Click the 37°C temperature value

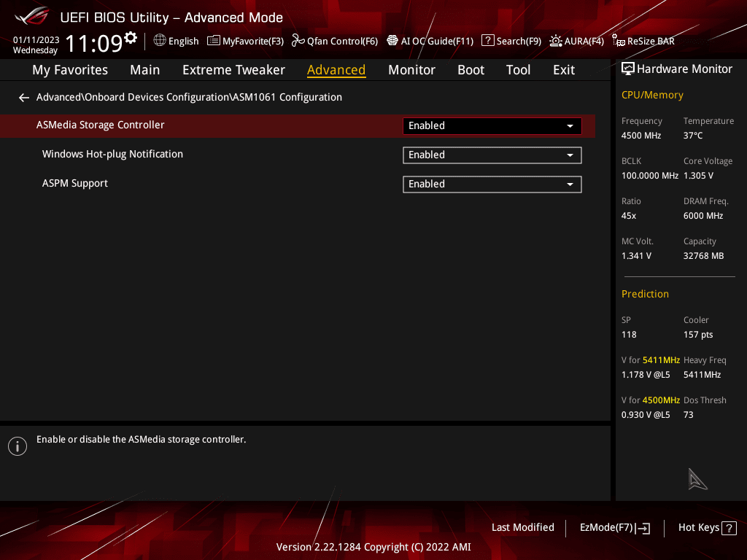click(693, 136)
